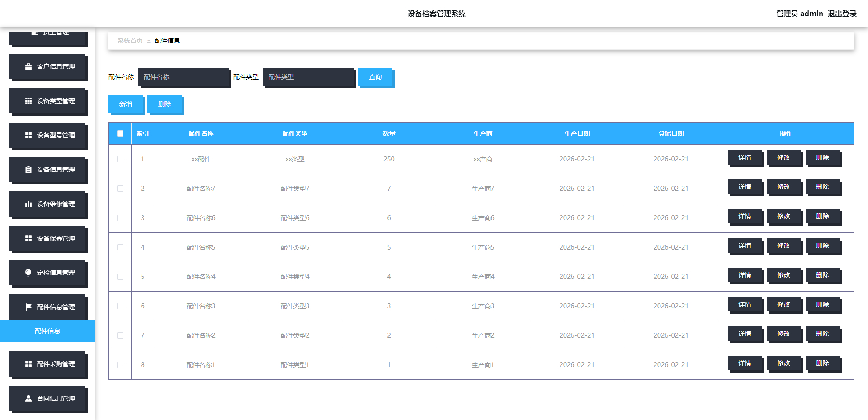This screenshot has width=868, height=420.
Task: Click the 生产日期 column header
Action: coord(577,133)
